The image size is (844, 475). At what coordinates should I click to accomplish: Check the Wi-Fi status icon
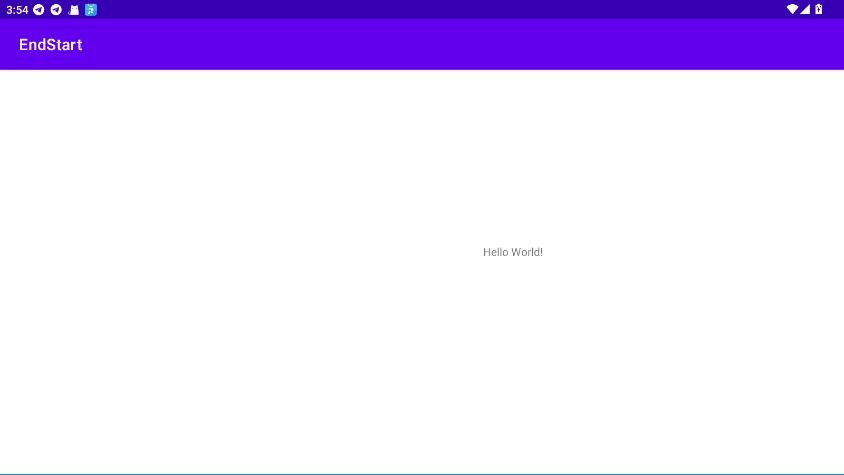pos(792,9)
